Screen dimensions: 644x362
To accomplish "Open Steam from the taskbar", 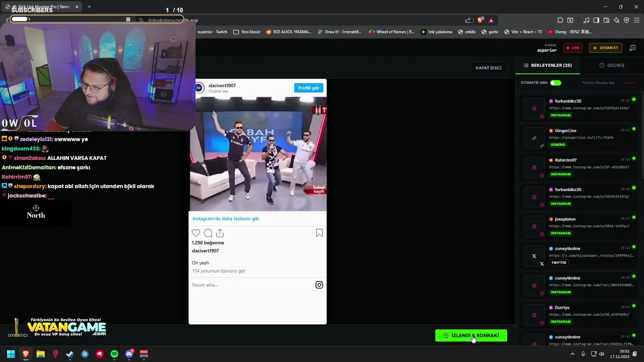I will pyautogui.click(x=70, y=354).
